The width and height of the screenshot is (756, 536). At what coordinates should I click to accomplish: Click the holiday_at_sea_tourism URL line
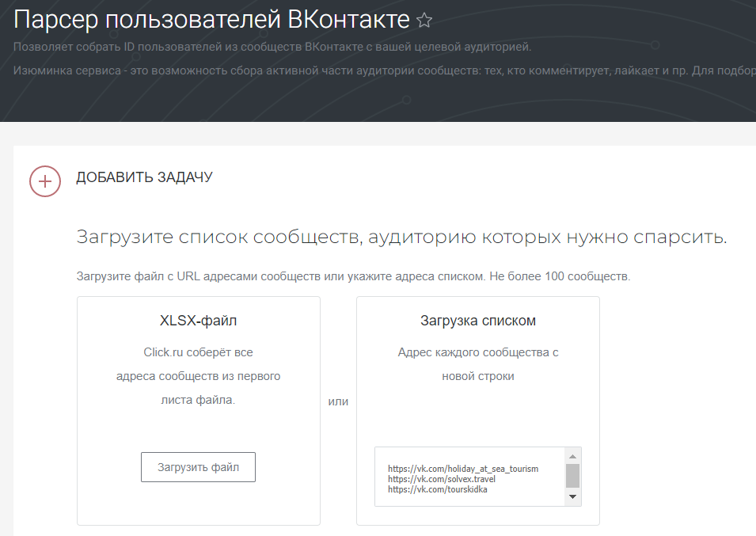pyautogui.click(x=463, y=469)
